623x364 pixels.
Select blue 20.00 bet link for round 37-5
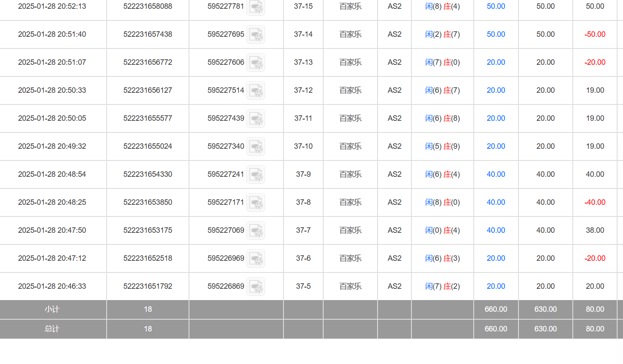[496, 286]
